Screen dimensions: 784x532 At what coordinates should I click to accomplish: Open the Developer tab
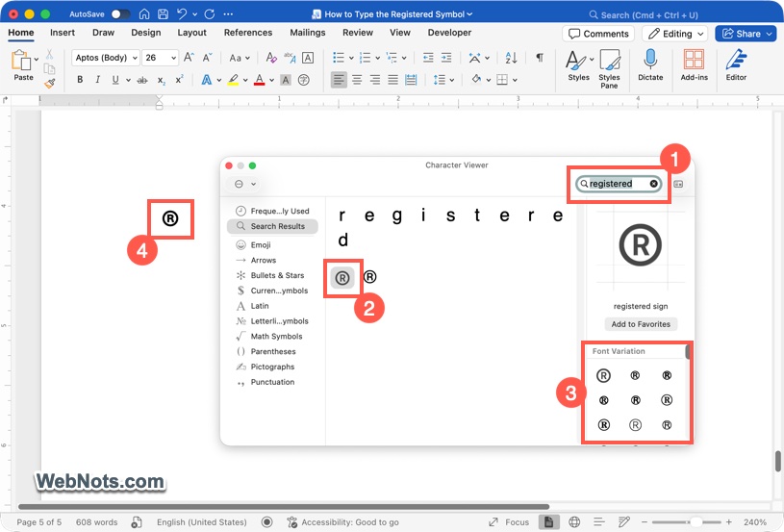(449, 33)
